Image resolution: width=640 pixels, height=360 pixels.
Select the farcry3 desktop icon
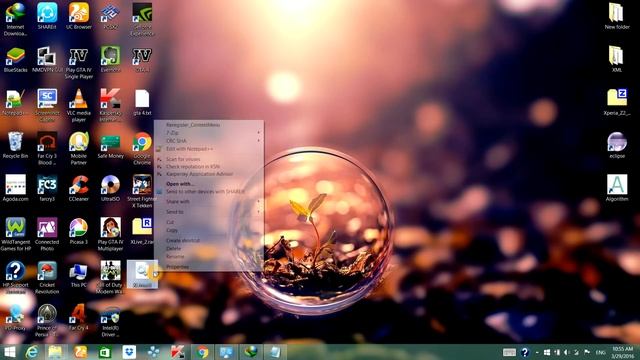47,188
